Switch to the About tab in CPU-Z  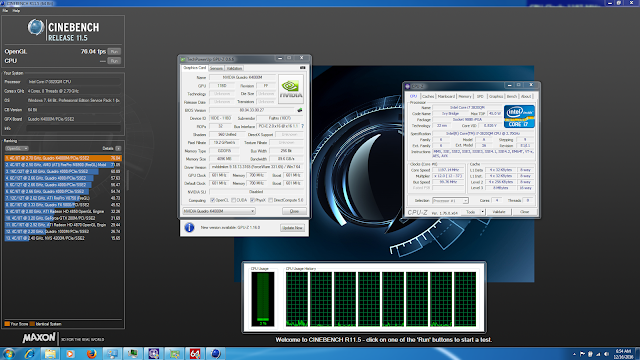click(526, 96)
